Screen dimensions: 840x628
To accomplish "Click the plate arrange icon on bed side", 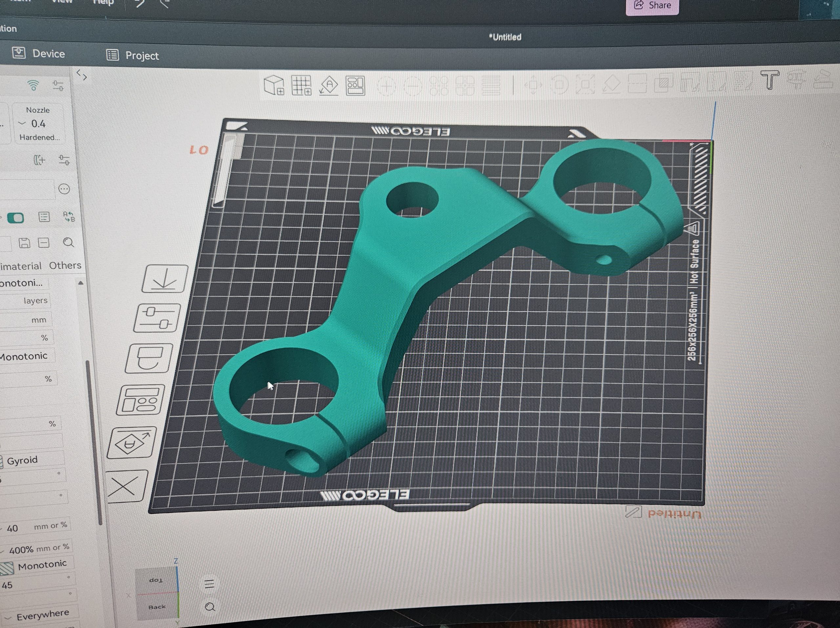I will [x=141, y=400].
